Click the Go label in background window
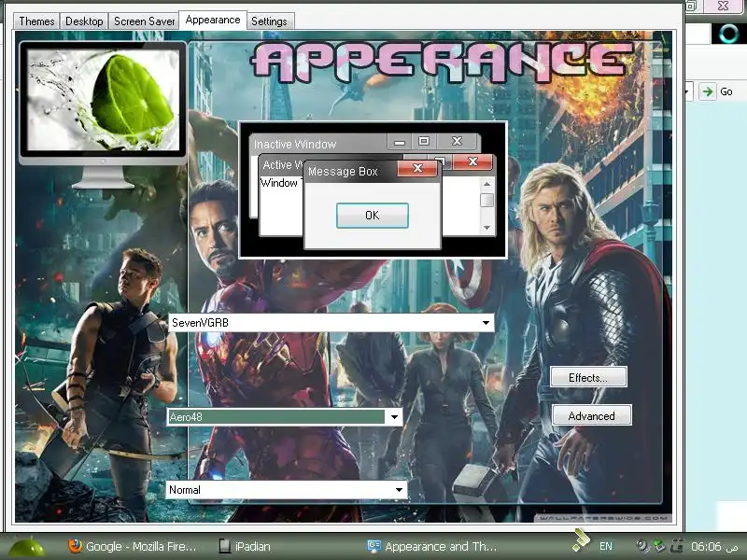Viewport: 747px width, 560px height. [x=726, y=91]
